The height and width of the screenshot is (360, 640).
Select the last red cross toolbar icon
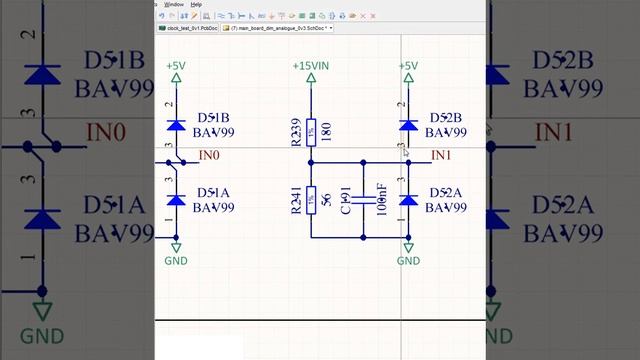point(373,16)
